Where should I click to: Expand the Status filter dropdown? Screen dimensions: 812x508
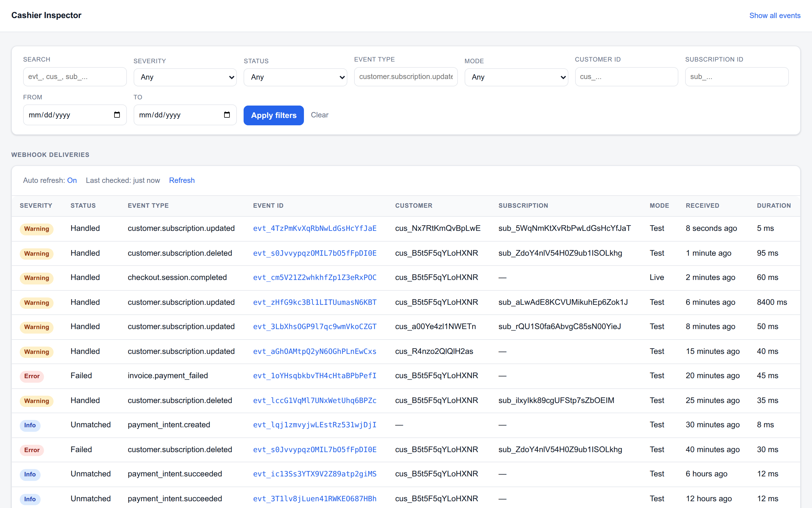point(295,77)
